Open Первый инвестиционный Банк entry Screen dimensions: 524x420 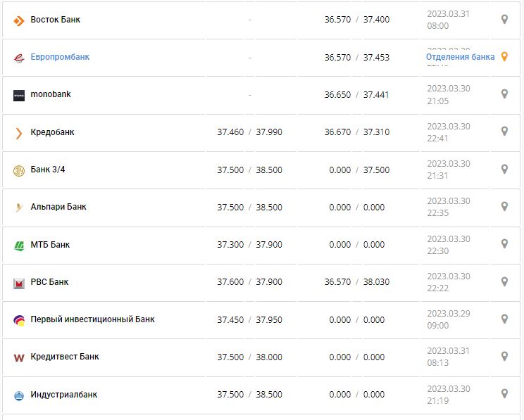pyautogui.click(x=92, y=319)
